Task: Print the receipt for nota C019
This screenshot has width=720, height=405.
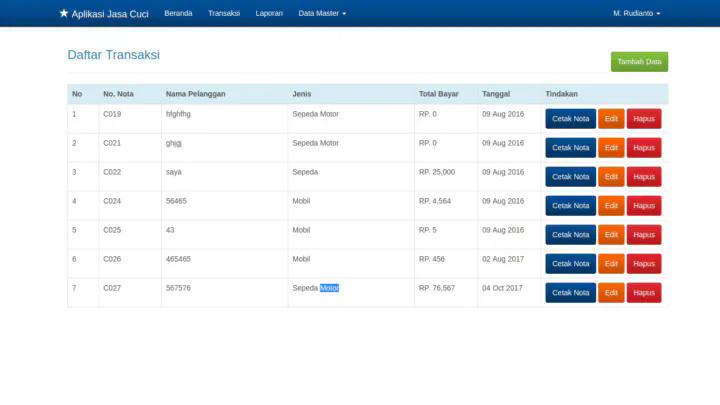Action: [x=570, y=119]
